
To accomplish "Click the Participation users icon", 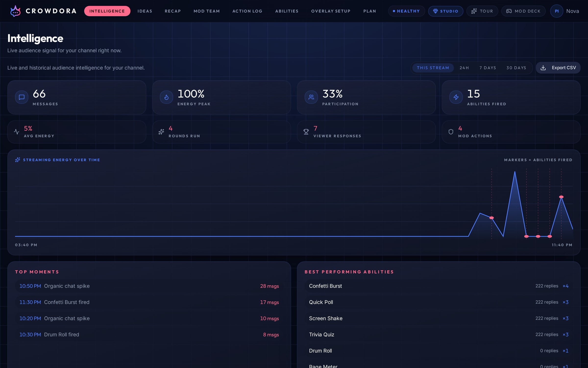I will (x=311, y=97).
